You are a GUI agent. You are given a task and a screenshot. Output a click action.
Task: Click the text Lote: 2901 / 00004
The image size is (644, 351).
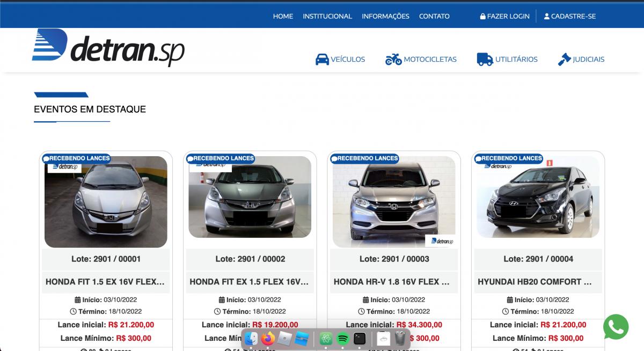coord(538,259)
